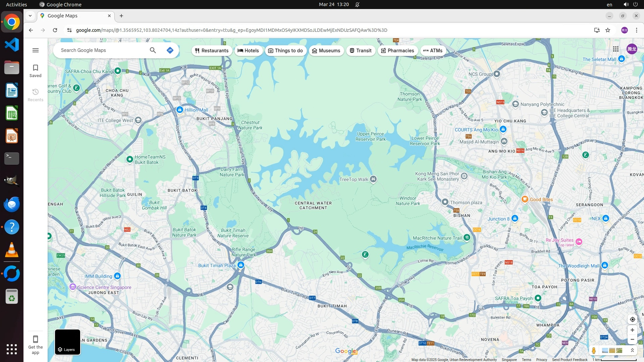
Task: Open the Saved places panel
Action: 36,71
